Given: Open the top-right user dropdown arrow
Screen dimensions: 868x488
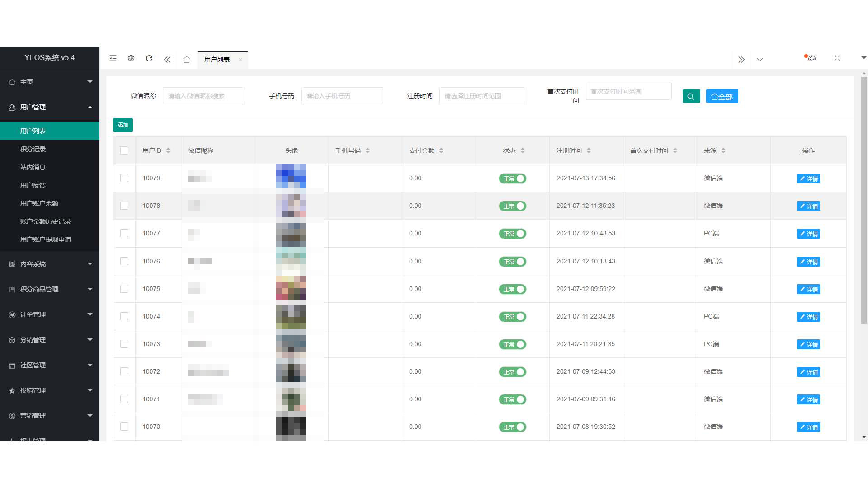Looking at the screenshot, I should (863, 58).
